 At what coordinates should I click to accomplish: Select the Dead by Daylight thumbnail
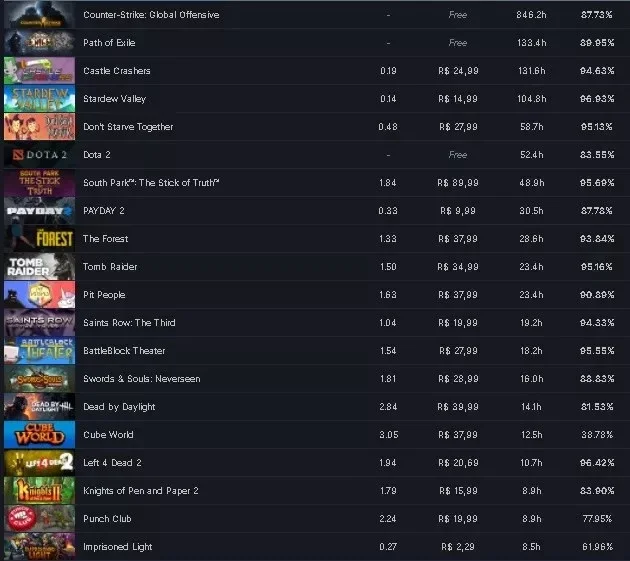39,407
